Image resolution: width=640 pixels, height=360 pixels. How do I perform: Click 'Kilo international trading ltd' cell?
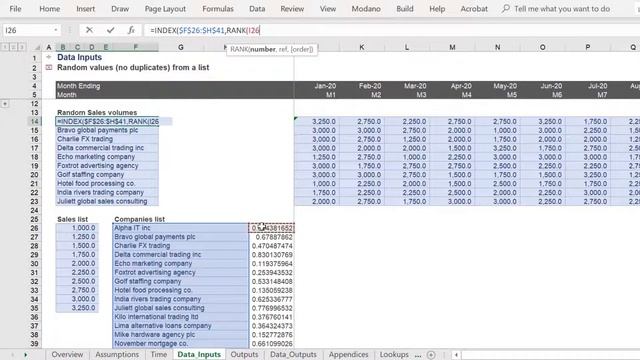180,317
